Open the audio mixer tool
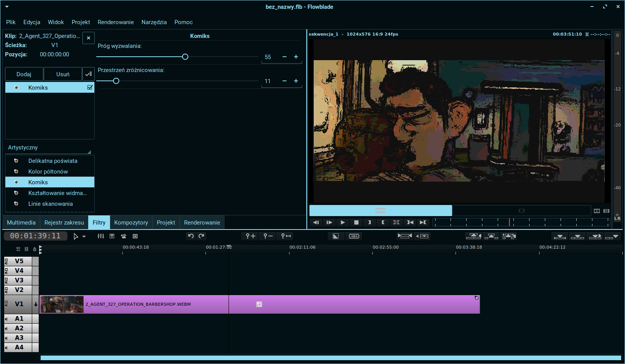Viewport: 625px width, 364px height. (x=101, y=236)
